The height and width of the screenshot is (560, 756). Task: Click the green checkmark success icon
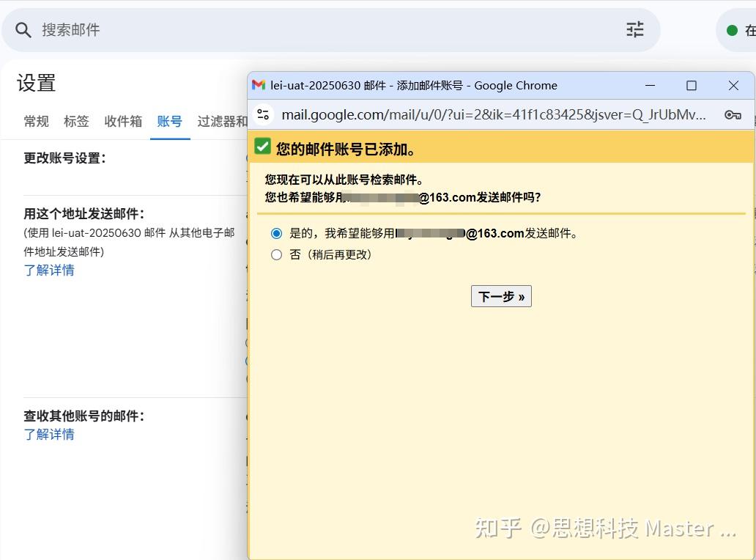(x=262, y=146)
